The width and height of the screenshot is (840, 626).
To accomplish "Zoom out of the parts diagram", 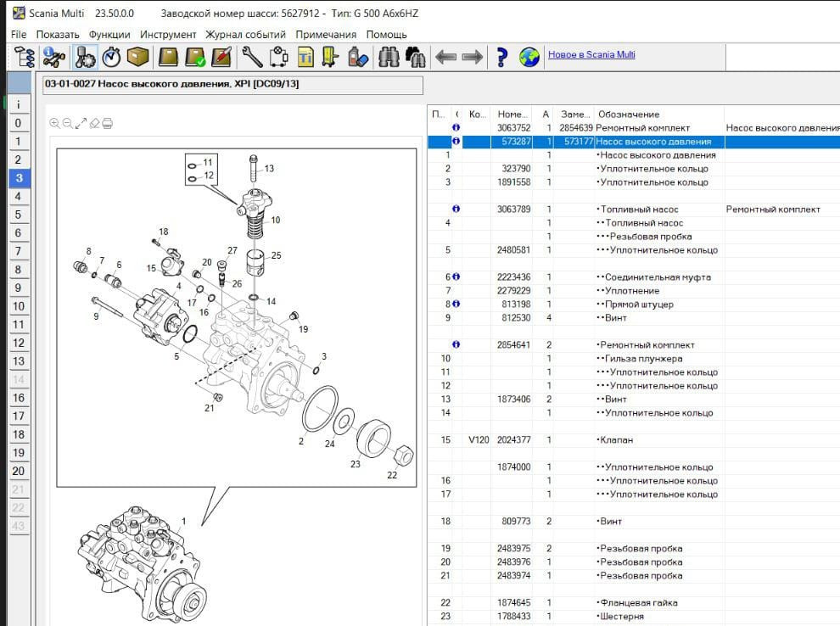I will point(68,123).
